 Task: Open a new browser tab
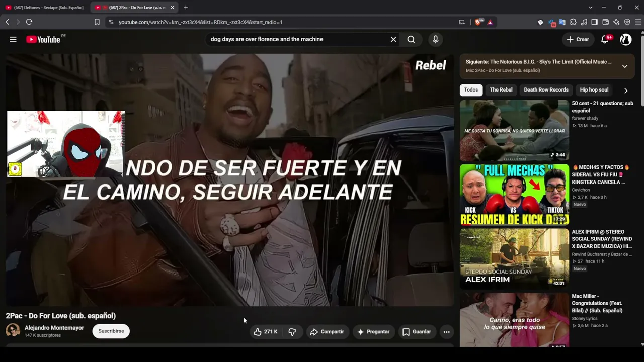click(x=186, y=8)
